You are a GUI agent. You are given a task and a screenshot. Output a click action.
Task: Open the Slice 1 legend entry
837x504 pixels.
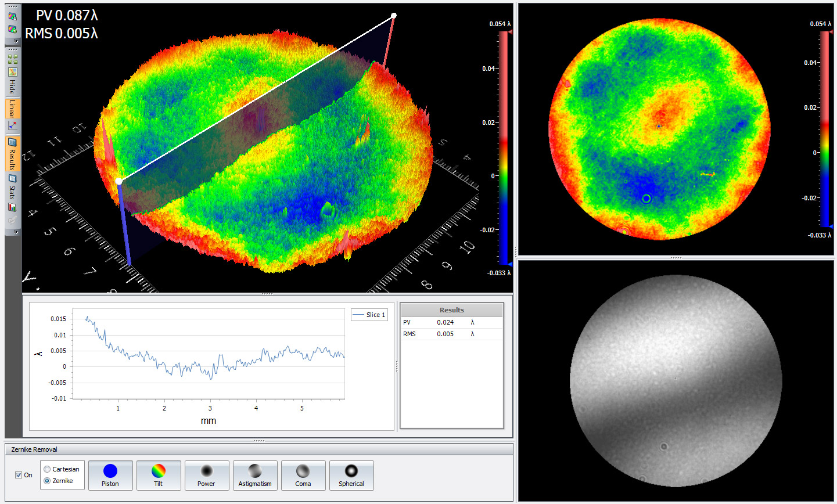[370, 314]
